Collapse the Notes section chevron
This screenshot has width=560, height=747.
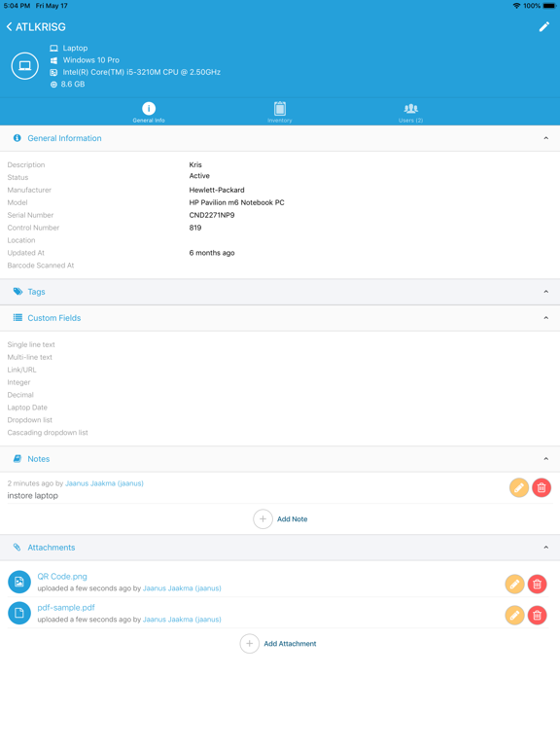point(545,459)
